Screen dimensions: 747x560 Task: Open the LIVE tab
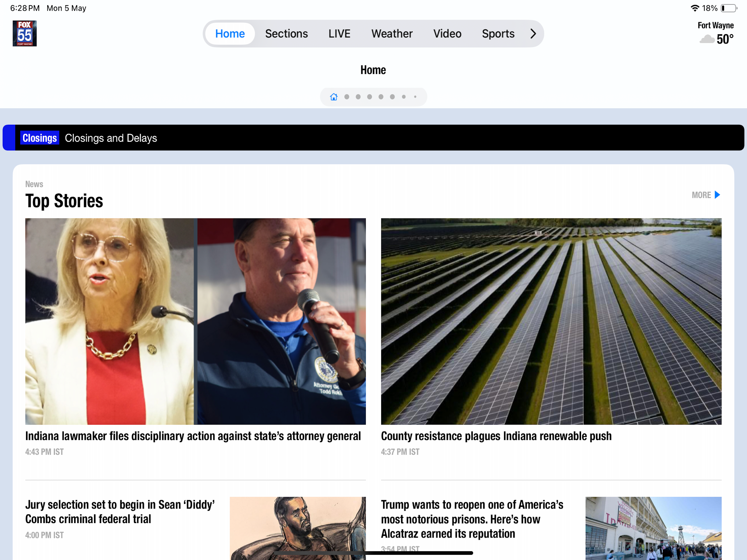pos(339,33)
